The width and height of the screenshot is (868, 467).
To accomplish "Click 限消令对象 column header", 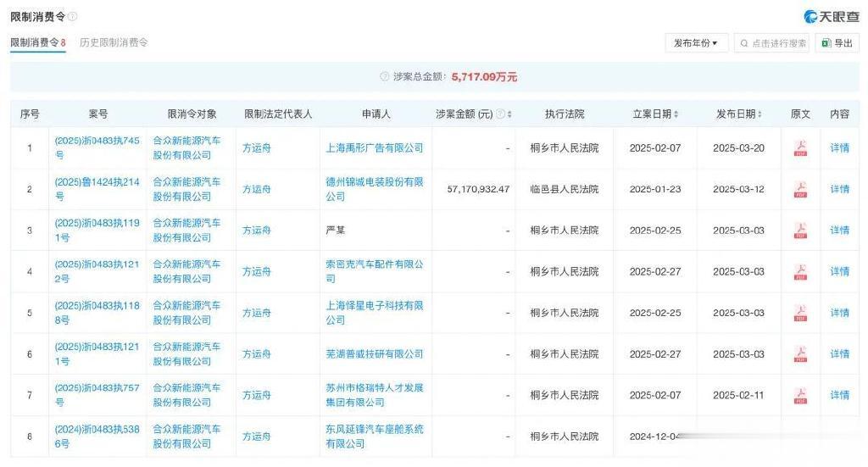I will [x=192, y=114].
